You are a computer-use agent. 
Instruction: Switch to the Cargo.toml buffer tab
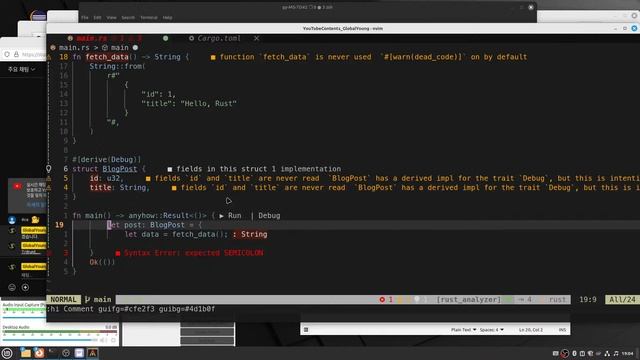(219, 38)
